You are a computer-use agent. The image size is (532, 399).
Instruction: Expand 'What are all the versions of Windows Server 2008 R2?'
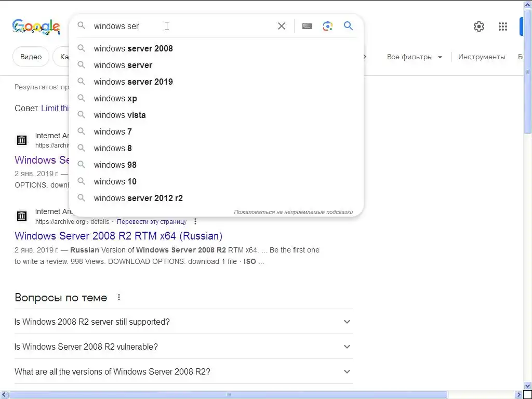[x=183, y=371]
